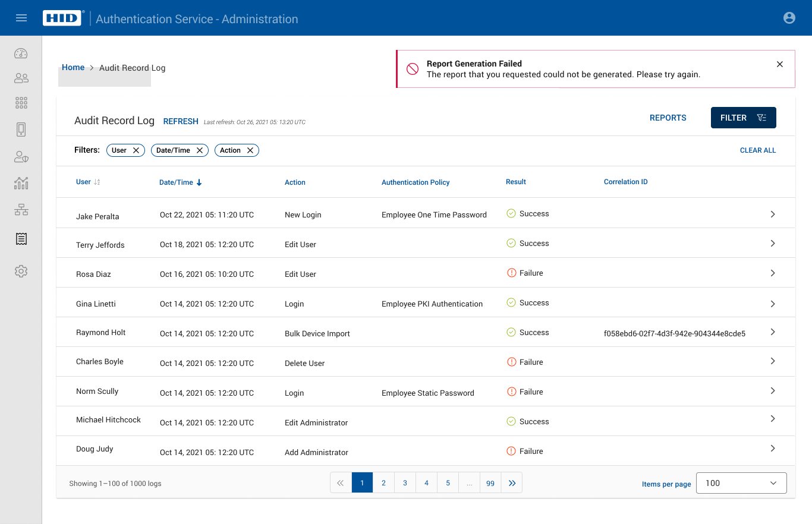
Task: Go to page 5
Action: (x=448, y=483)
